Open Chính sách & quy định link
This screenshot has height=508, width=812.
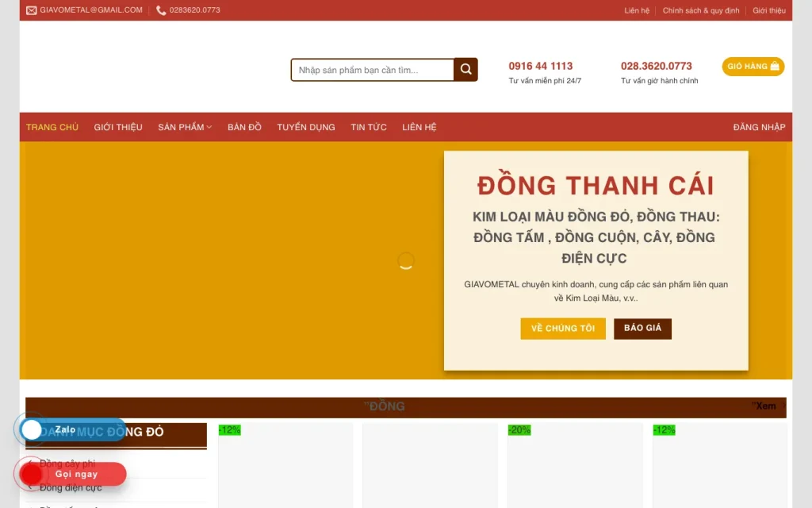[701, 10]
